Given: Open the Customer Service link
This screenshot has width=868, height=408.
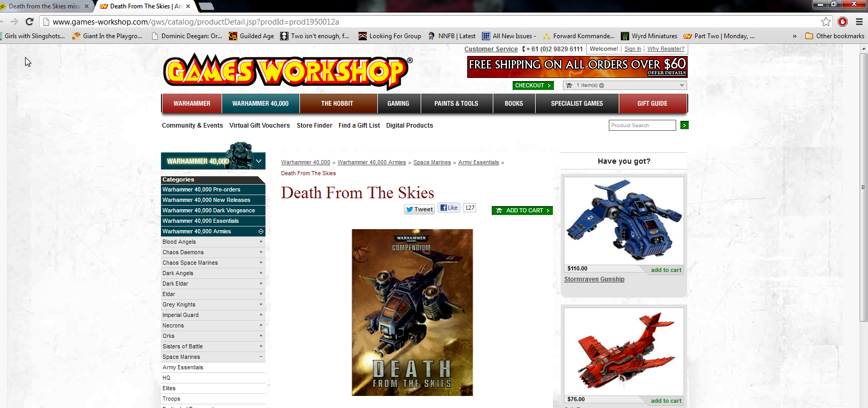Looking at the screenshot, I should click(491, 49).
